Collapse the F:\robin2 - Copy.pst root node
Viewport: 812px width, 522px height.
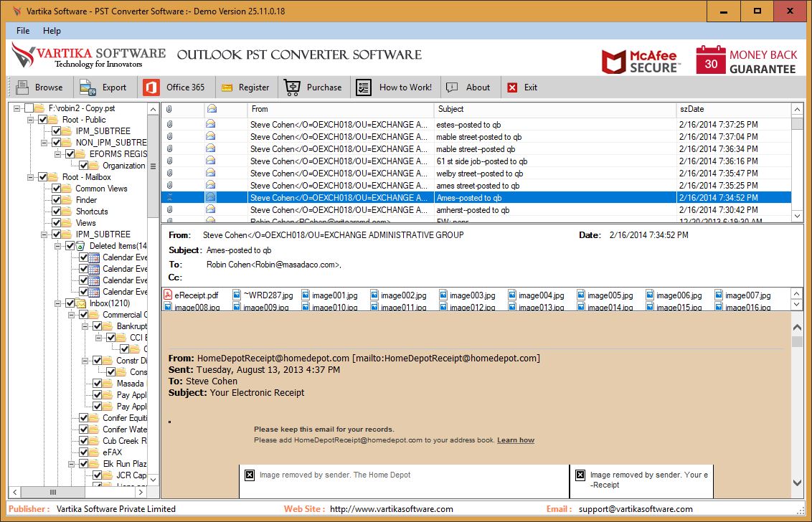coord(17,109)
